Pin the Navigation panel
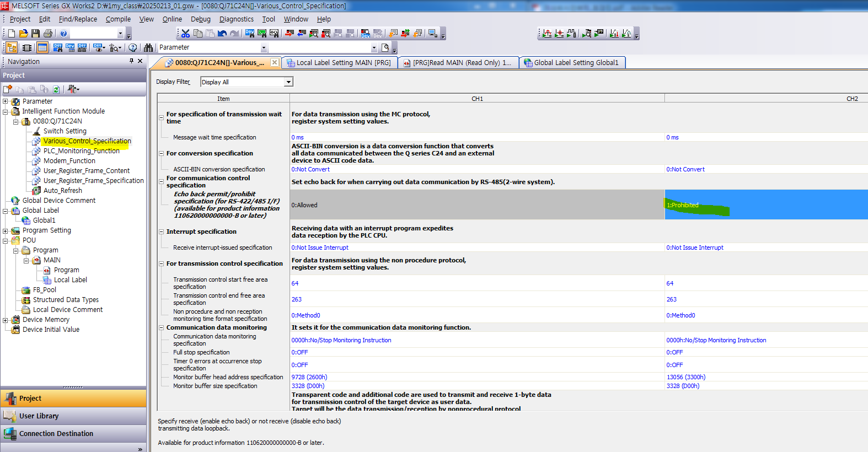Viewport: 868px width, 452px height. [131, 61]
